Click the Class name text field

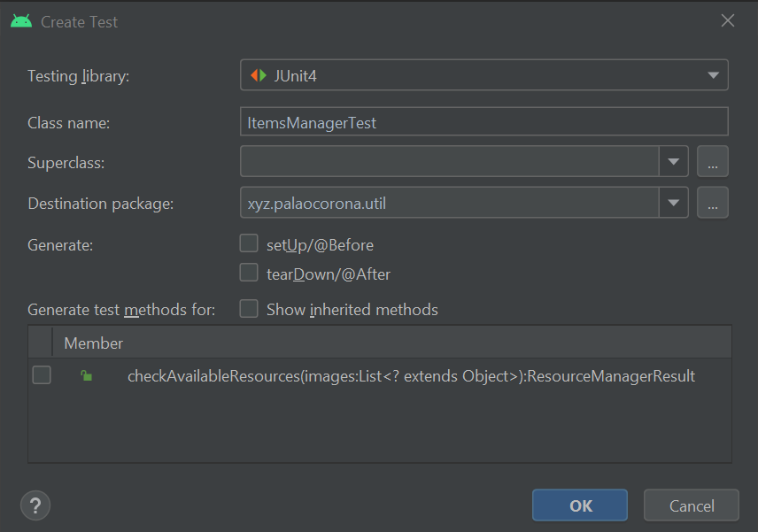coord(483,123)
